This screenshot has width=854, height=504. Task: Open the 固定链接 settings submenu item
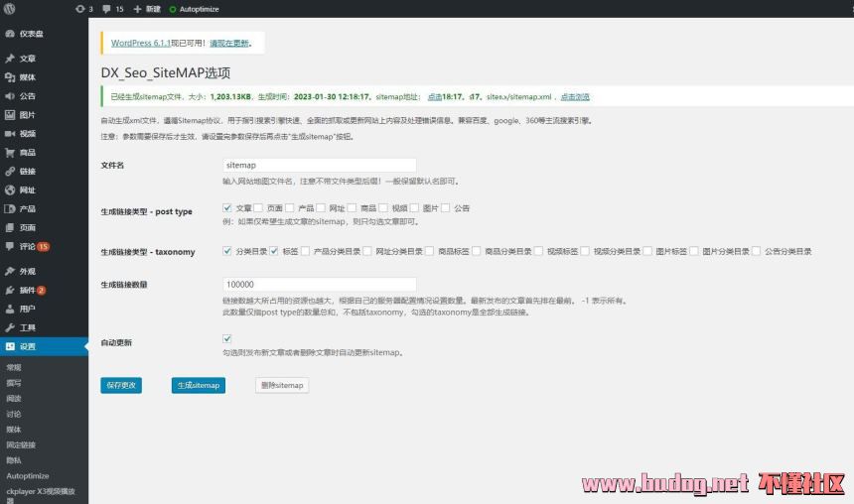tap(21, 444)
